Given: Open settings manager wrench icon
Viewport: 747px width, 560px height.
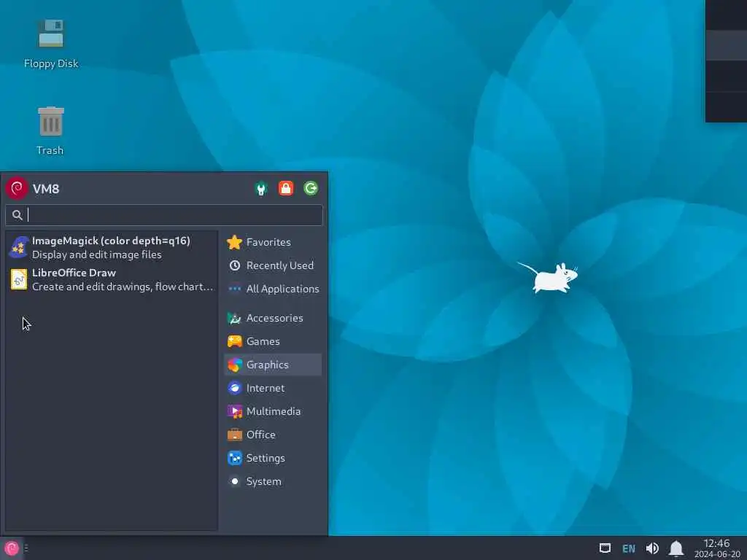Looking at the screenshot, I should pos(261,189).
